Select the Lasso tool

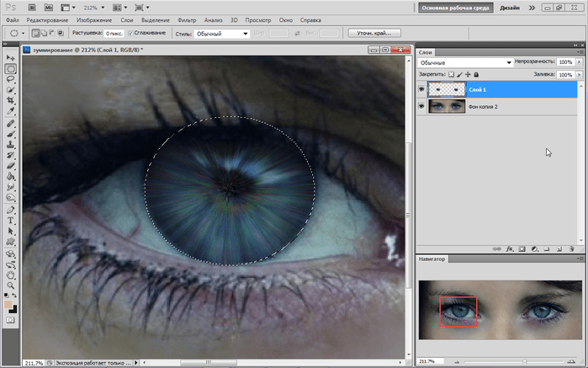11,79
